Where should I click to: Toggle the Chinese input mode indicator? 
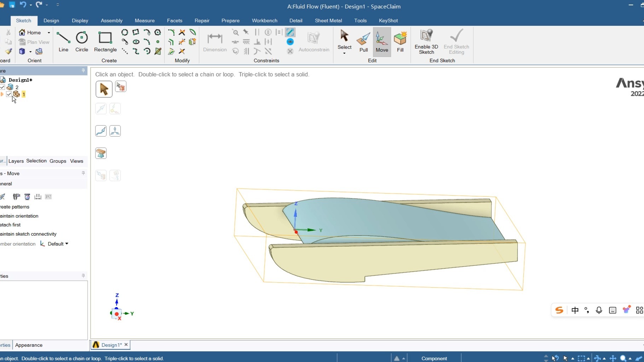(575, 310)
